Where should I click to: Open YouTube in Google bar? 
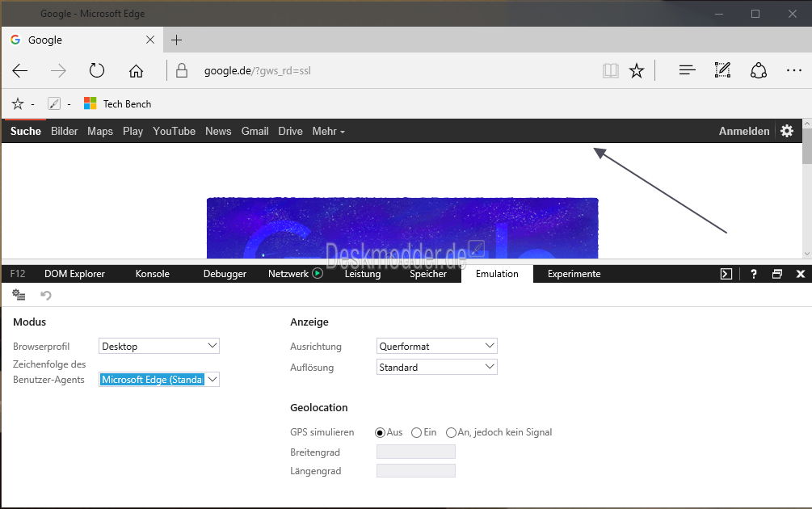point(174,132)
